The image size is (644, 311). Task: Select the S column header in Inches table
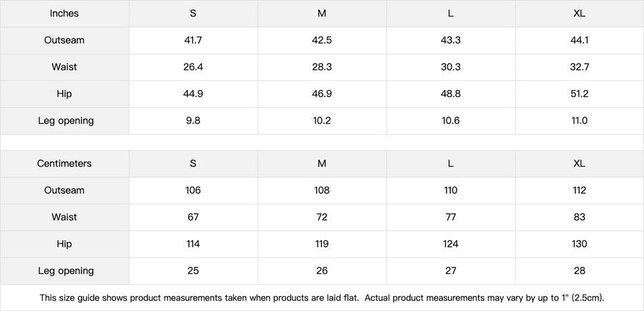click(193, 14)
